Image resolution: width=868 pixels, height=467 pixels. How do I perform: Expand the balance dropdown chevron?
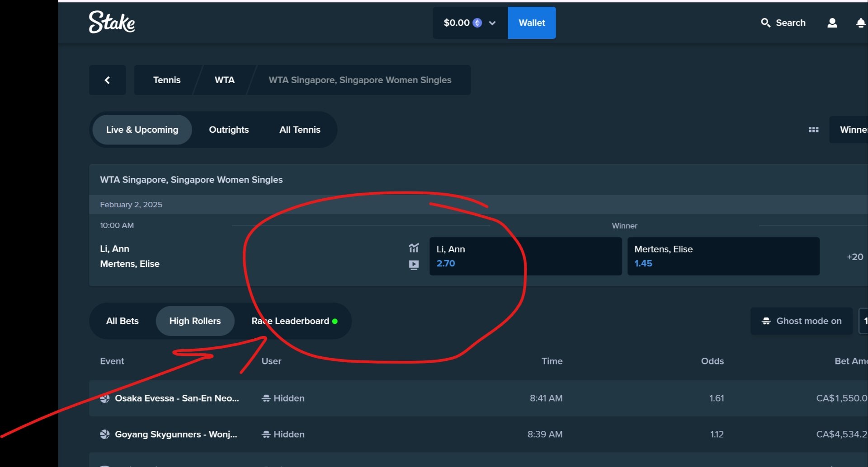492,23
